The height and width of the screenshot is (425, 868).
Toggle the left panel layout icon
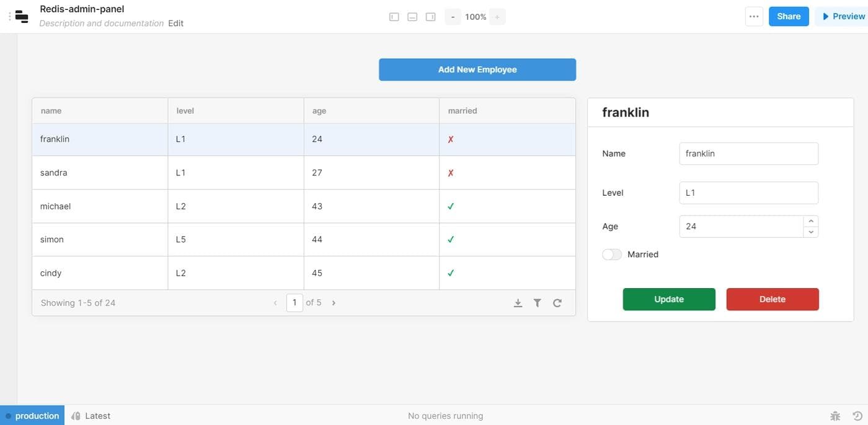(x=394, y=17)
